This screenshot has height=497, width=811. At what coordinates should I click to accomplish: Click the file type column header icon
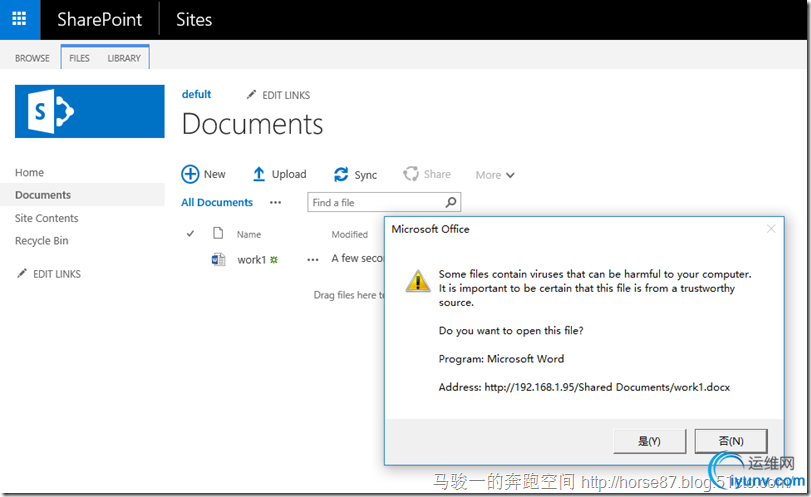[218, 233]
